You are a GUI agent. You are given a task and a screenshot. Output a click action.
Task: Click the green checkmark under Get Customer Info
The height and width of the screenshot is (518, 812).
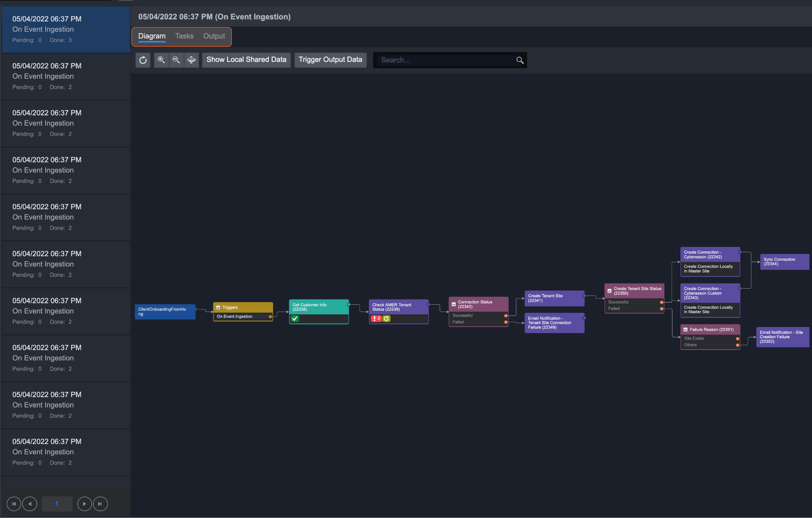click(295, 319)
